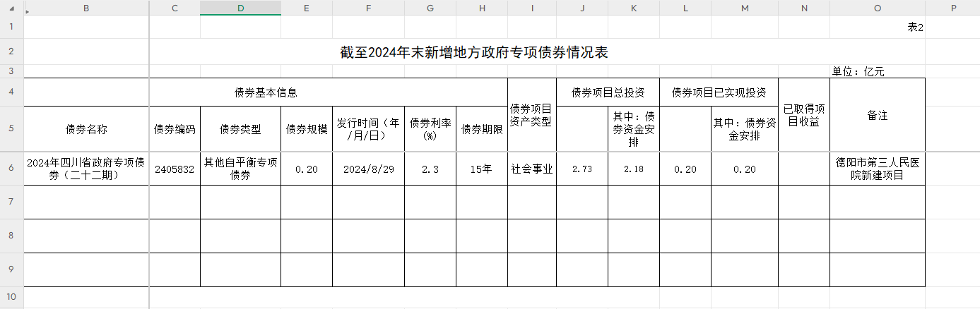Select row 10 header

(x=12, y=297)
